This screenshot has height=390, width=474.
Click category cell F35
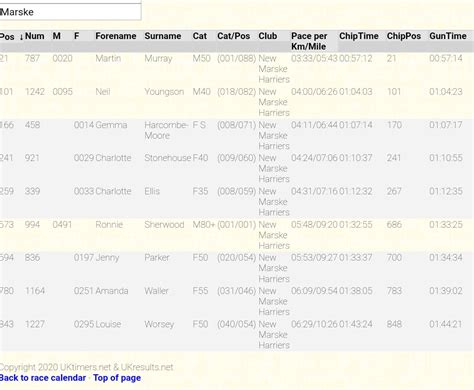tap(200, 191)
